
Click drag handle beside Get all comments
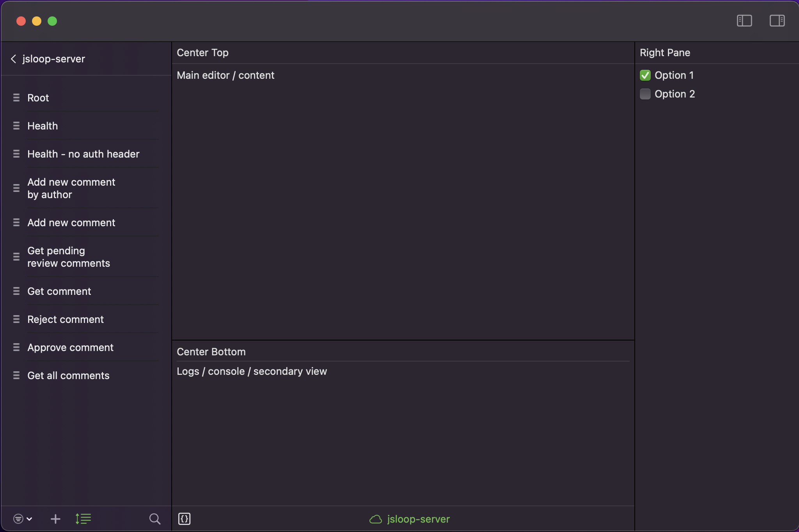tap(16, 375)
